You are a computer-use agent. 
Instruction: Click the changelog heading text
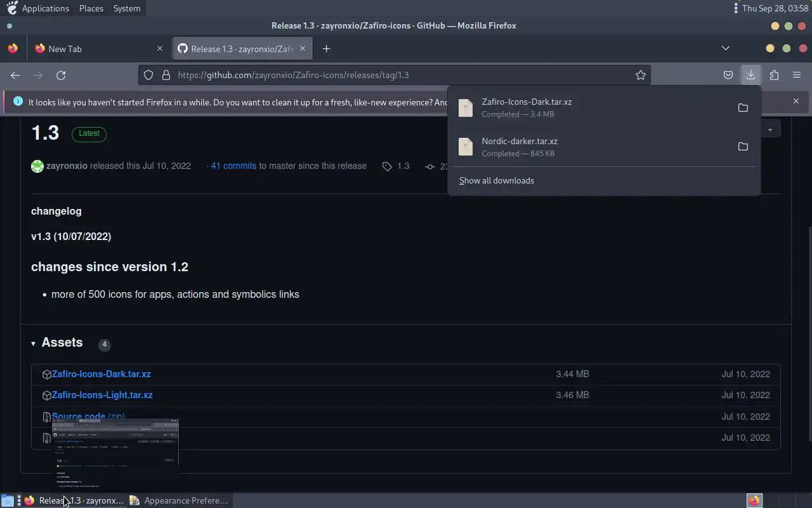[x=56, y=211]
